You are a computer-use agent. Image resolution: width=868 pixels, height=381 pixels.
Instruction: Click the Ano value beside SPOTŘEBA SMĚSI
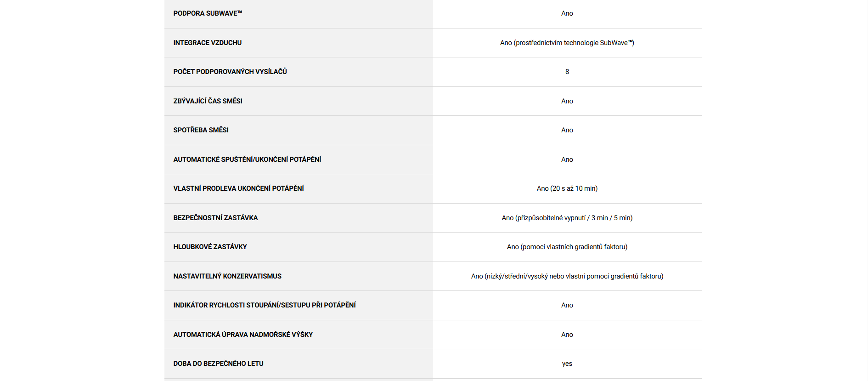pos(567,130)
